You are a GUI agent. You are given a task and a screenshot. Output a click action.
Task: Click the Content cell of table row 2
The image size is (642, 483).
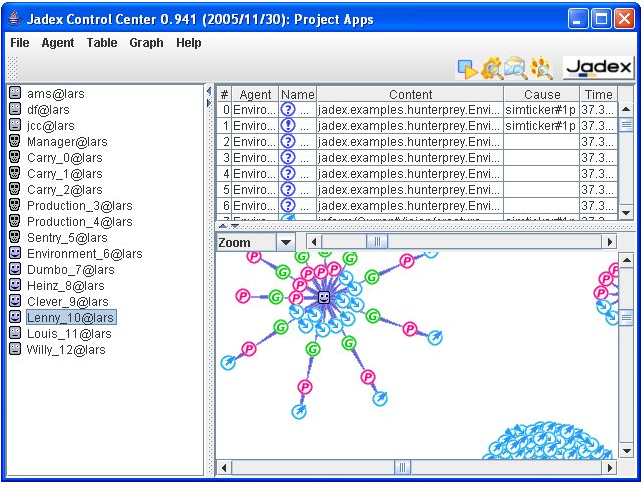point(410,142)
